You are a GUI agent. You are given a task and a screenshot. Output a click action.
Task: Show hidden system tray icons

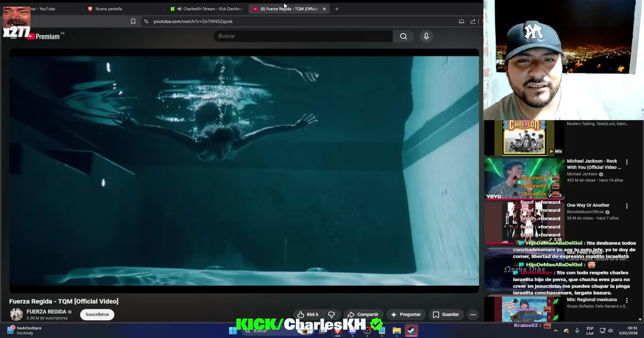pyautogui.click(x=556, y=330)
